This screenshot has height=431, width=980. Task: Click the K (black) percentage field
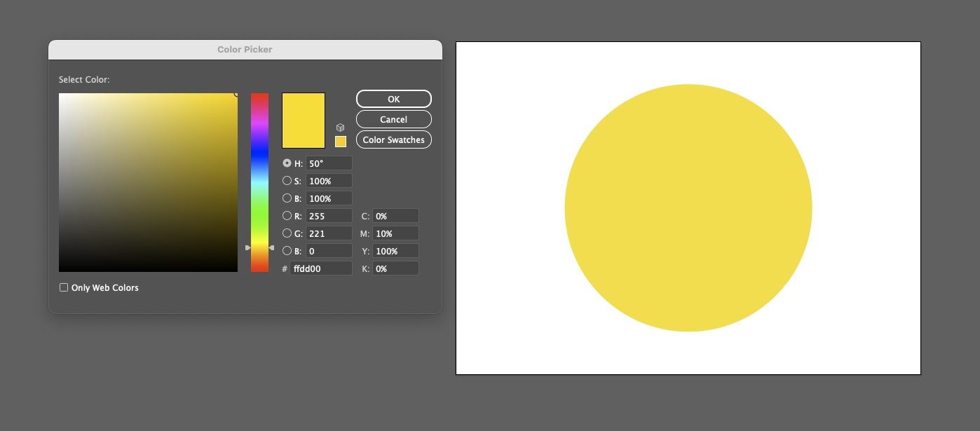click(x=395, y=268)
